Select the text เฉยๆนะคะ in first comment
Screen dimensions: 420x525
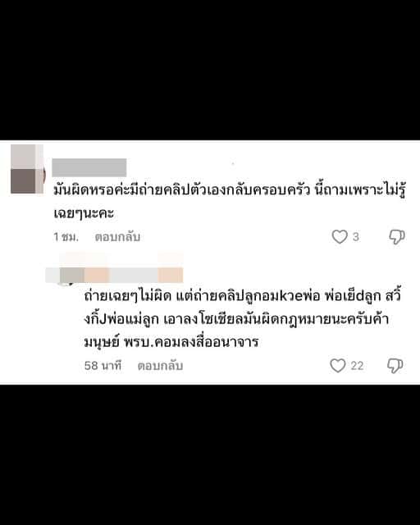click(84, 213)
